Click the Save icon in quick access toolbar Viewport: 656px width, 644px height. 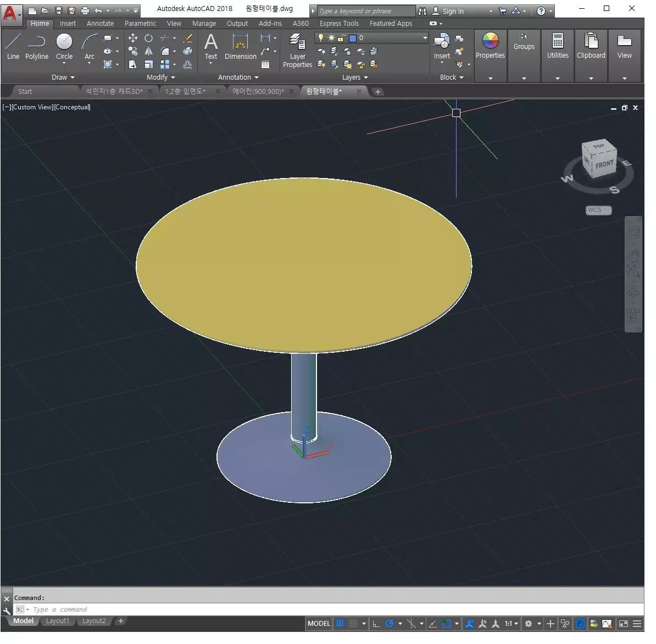(x=59, y=11)
